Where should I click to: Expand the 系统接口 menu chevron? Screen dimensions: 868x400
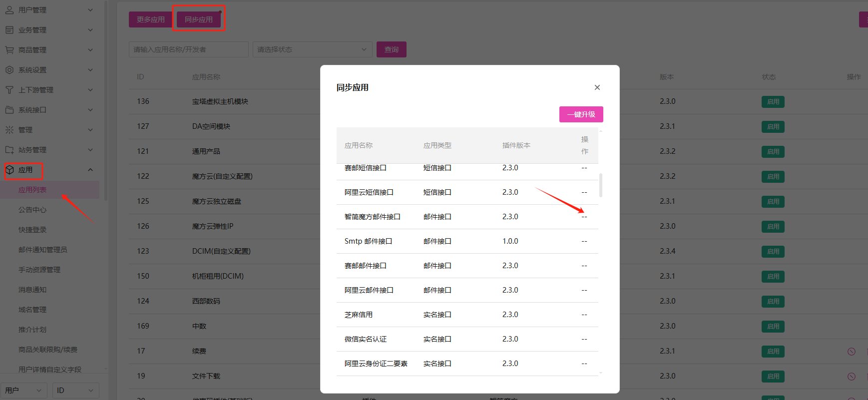pyautogui.click(x=90, y=110)
